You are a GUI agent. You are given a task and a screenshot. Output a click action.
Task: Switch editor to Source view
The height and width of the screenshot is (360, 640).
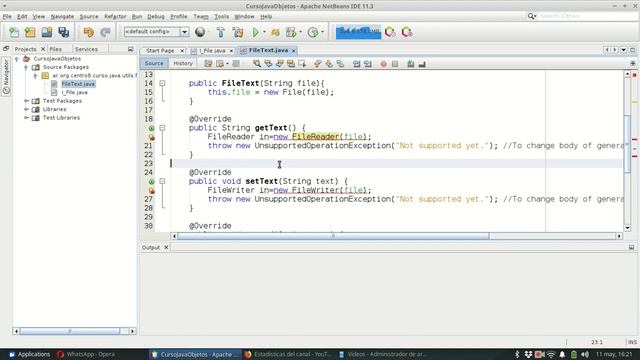pyautogui.click(x=154, y=63)
